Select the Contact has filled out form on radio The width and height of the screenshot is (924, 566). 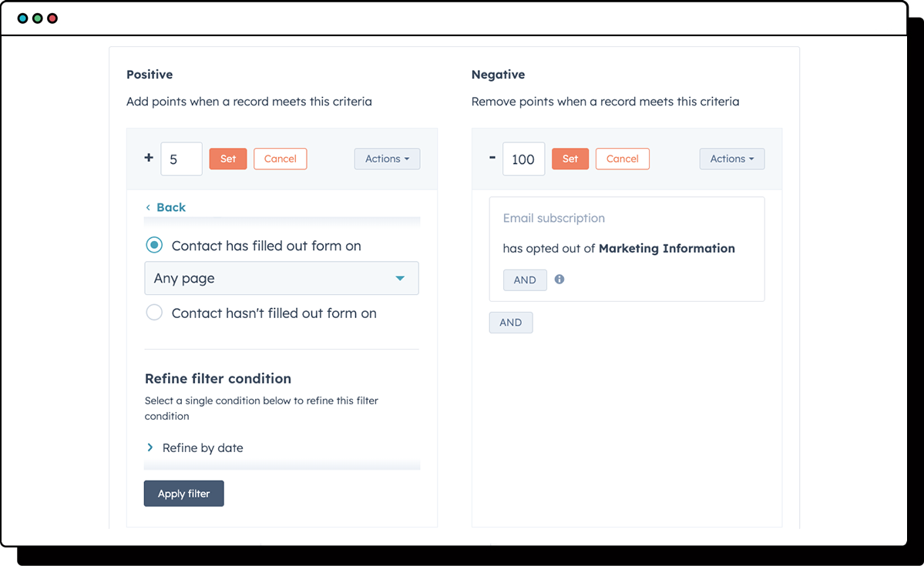tap(154, 245)
